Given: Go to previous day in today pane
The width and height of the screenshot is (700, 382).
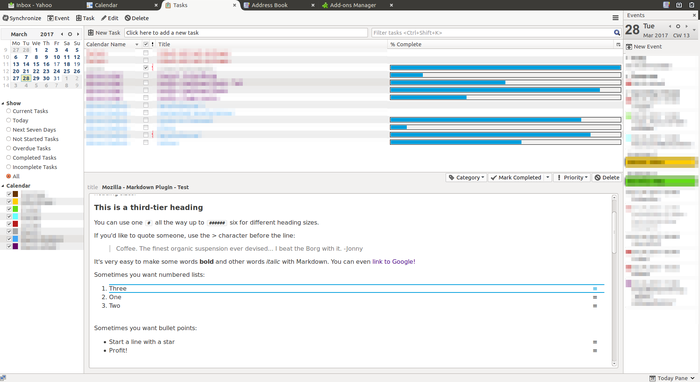Looking at the screenshot, I should click(x=670, y=26).
